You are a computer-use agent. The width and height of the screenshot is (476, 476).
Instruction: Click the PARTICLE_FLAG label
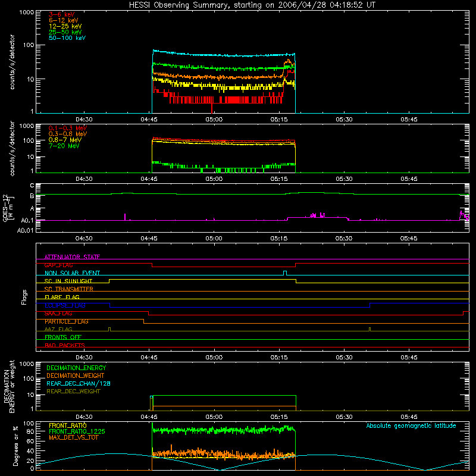pyautogui.click(x=67, y=321)
